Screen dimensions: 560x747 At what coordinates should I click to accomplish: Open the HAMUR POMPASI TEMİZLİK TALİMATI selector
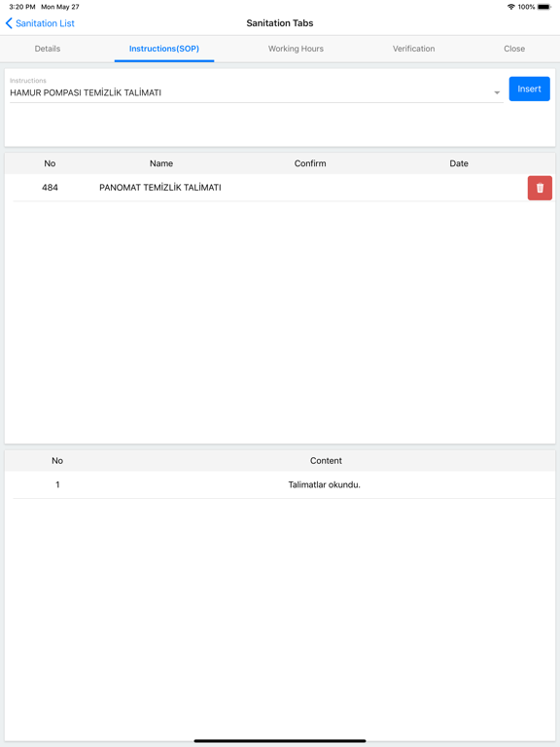(x=257, y=93)
